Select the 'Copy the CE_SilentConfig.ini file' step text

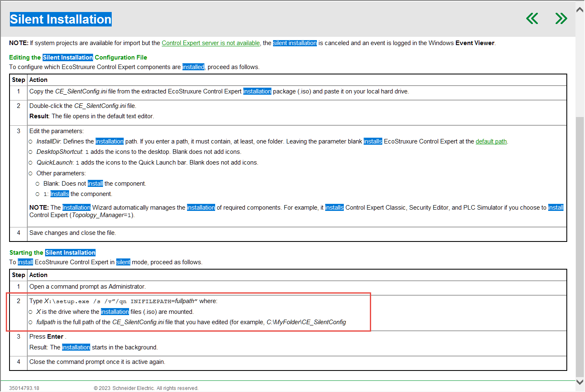(219, 91)
